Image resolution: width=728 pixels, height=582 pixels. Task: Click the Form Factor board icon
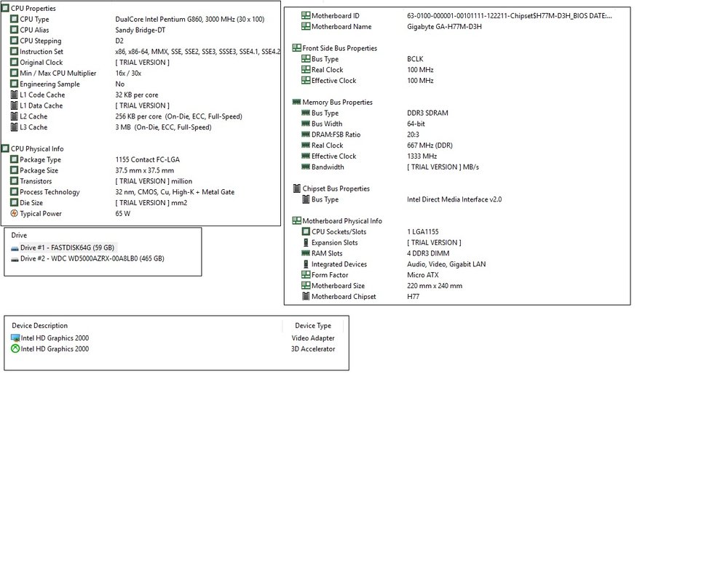tap(306, 275)
